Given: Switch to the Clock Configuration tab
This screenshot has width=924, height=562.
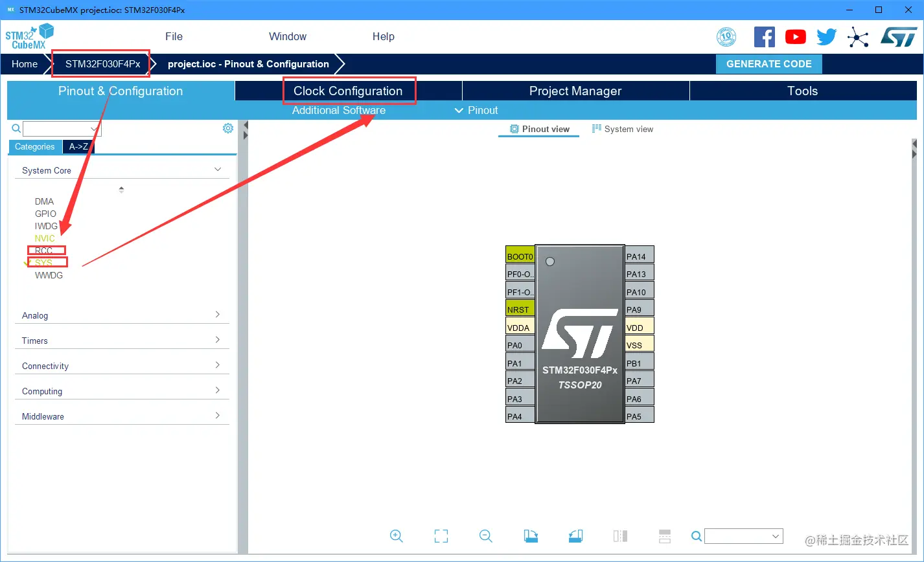Looking at the screenshot, I should point(348,91).
